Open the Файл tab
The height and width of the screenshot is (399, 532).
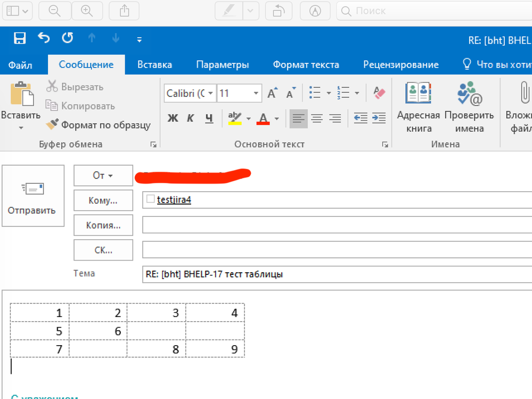(20, 64)
